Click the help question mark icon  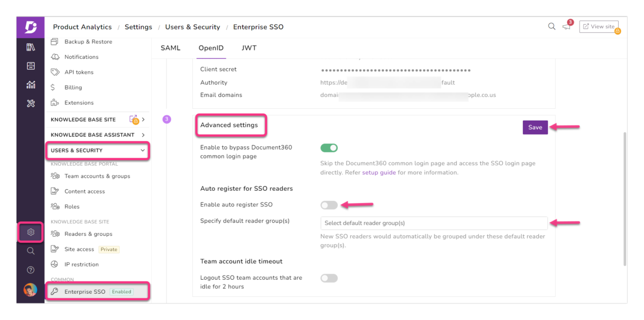(31, 270)
